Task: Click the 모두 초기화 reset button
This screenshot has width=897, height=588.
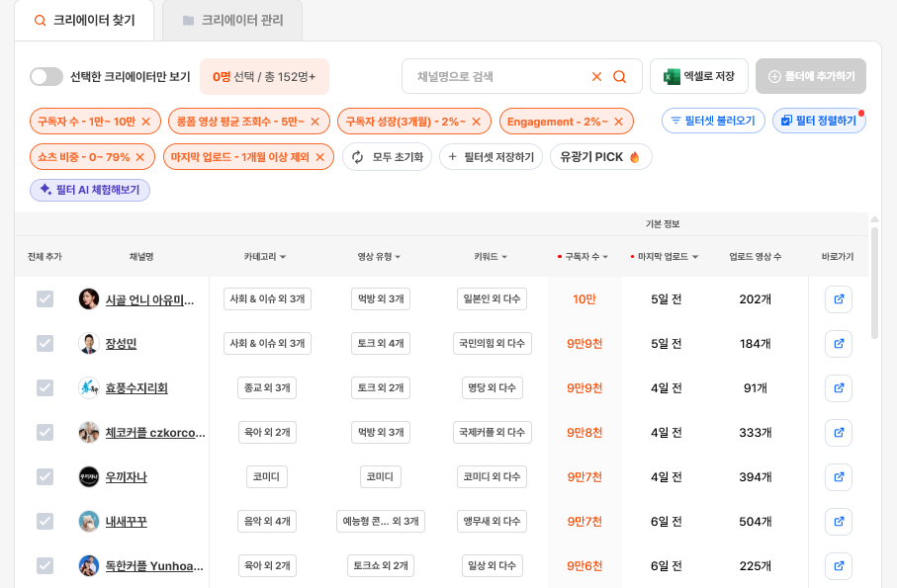Action: coord(387,157)
